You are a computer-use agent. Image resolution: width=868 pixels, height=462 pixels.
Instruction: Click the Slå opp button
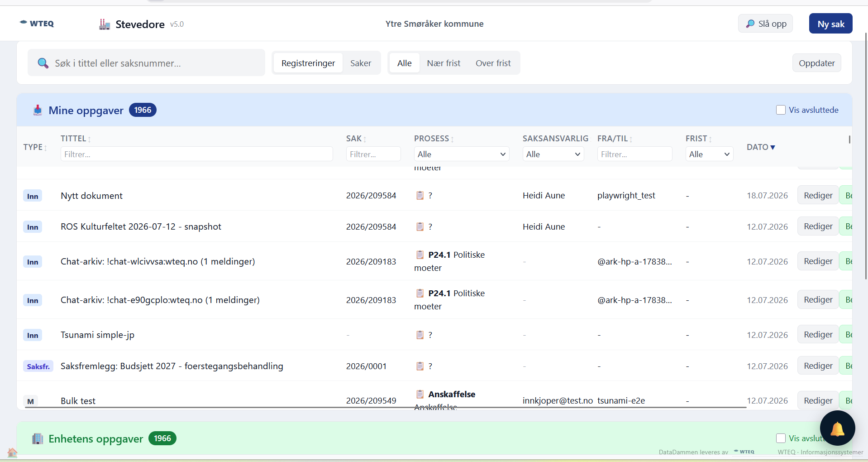(765, 24)
